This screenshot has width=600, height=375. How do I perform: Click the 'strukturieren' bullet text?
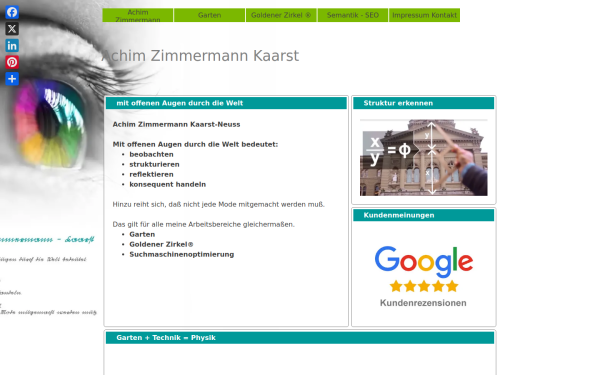154,165
